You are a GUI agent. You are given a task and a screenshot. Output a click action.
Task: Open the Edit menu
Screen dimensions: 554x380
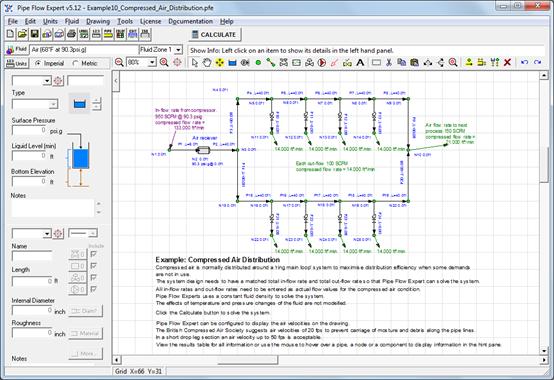(30, 21)
